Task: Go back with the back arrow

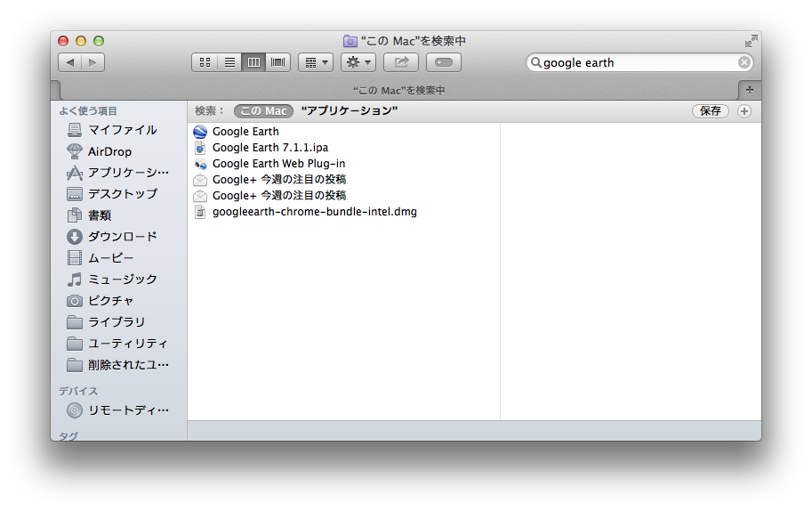Action: (x=69, y=62)
